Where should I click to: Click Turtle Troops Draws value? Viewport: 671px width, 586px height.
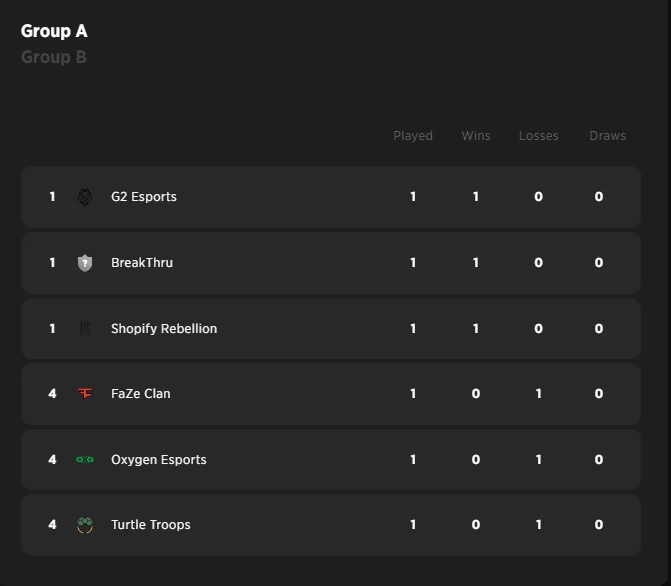[599, 524]
